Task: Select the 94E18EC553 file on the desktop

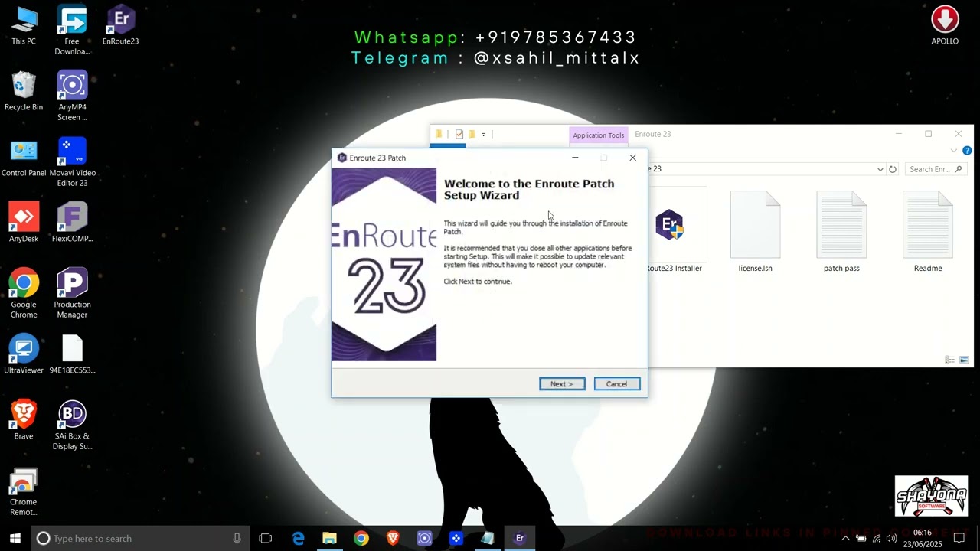Action: [x=72, y=356]
